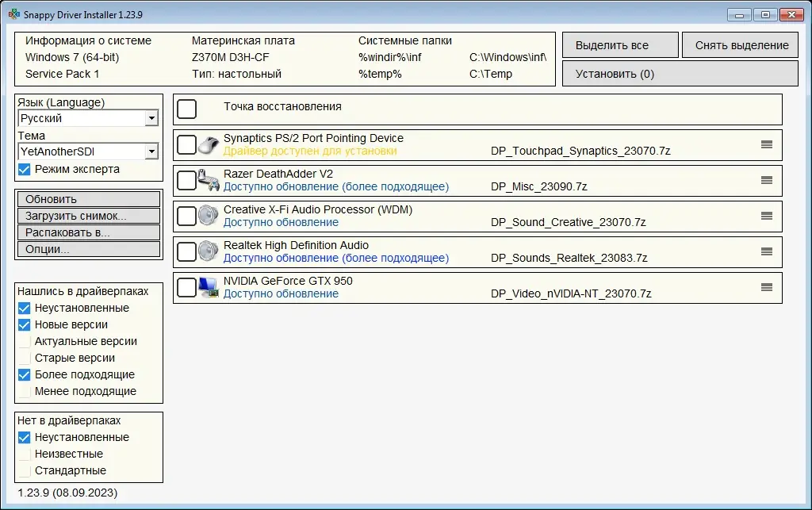The width and height of the screenshot is (812, 510).
Task: Click the Обновить button
Action: pyautogui.click(x=89, y=199)
